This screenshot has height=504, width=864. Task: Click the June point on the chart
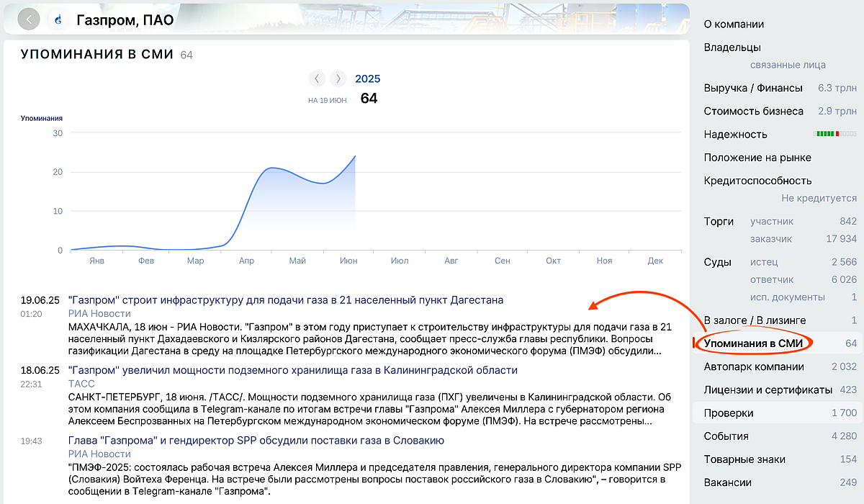click(355, 156)
